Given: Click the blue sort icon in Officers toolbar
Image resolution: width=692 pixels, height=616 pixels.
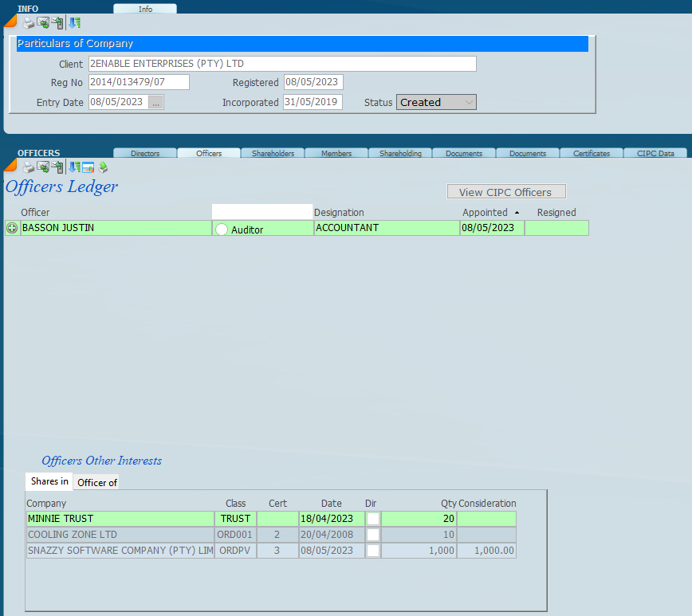Looking at the screenshot, I should click(73, 167).
